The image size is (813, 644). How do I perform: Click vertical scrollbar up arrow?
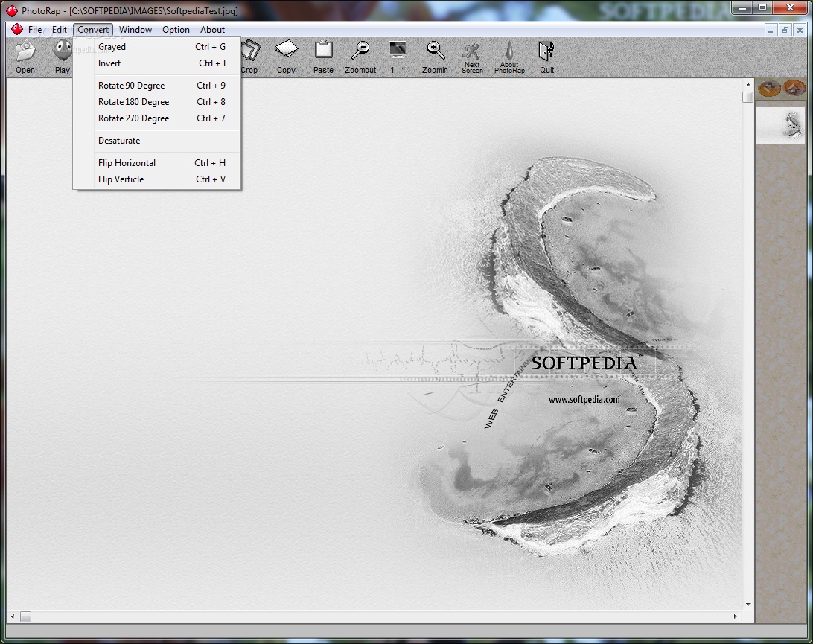tap(747, 85)
